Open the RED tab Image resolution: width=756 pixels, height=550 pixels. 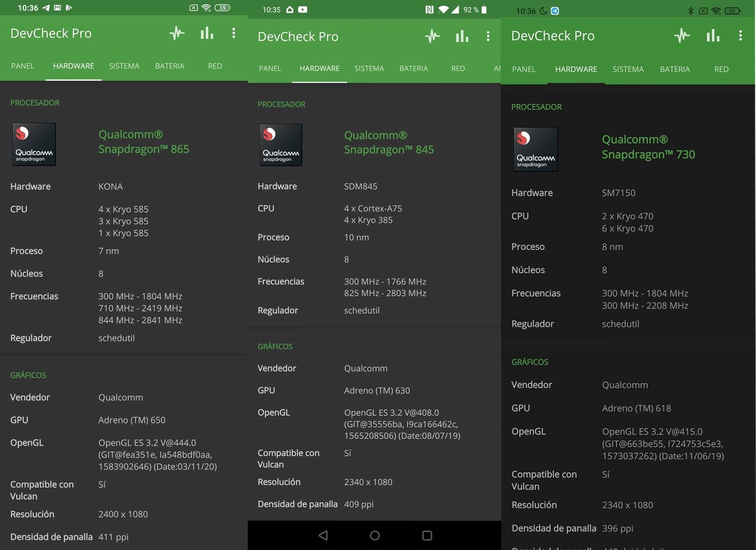215,66
